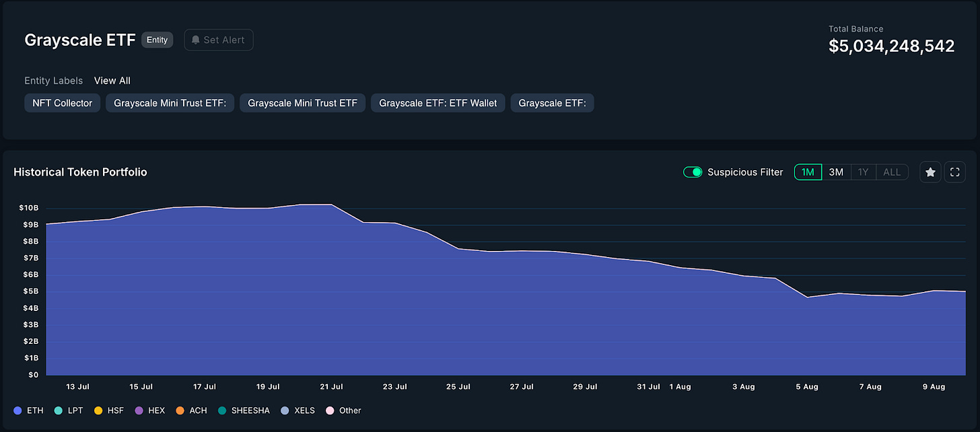Switch chart to ALL range
Screen dimensions: 980x432
(x=892, y=172)
